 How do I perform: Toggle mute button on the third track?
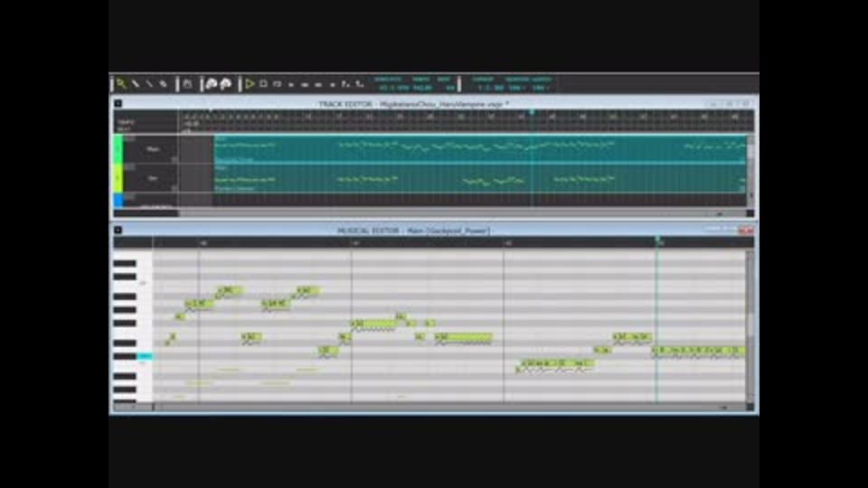129,196
